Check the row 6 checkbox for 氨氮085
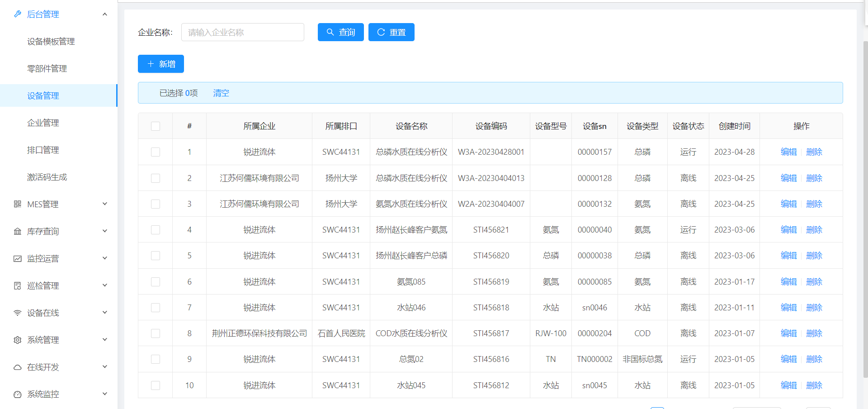868x409 pixels. pyautogui.click(x=156, y=282)
